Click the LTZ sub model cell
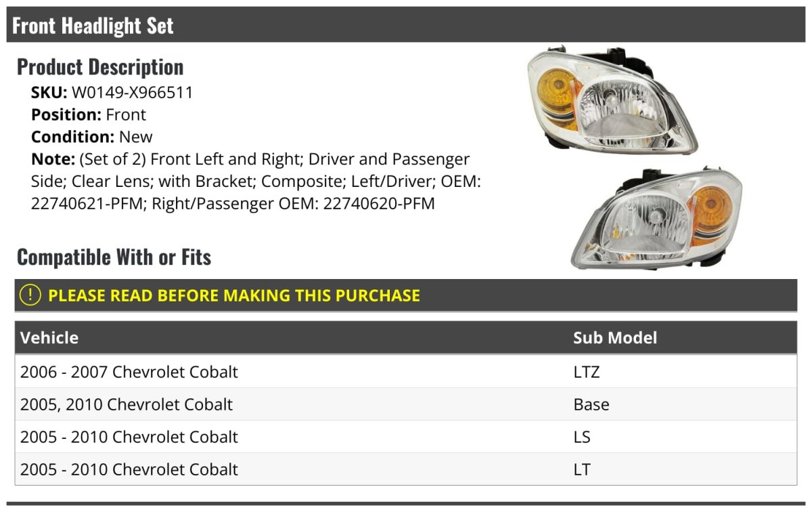This screenshot has width=812, height=512. (x=586, y=372)
